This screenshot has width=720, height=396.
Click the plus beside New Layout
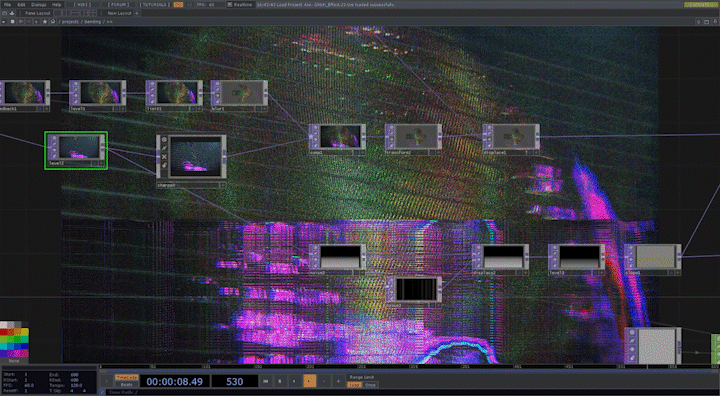click(x=137, y=13)
